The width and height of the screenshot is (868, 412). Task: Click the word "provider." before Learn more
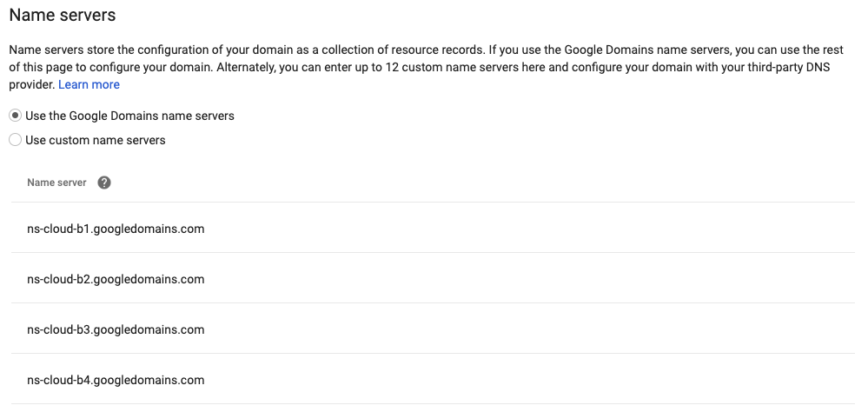32,84
